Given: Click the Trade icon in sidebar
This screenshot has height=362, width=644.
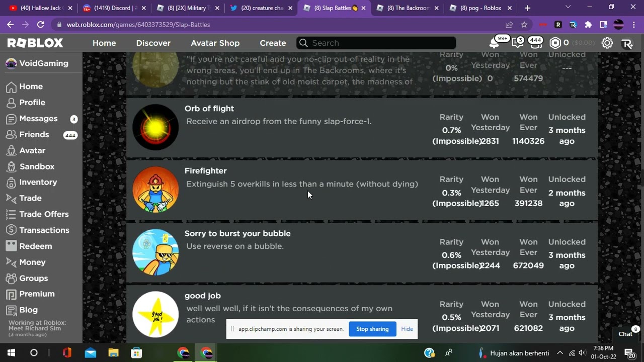Looking at the screenshot, I should click(x=12, y=199).
